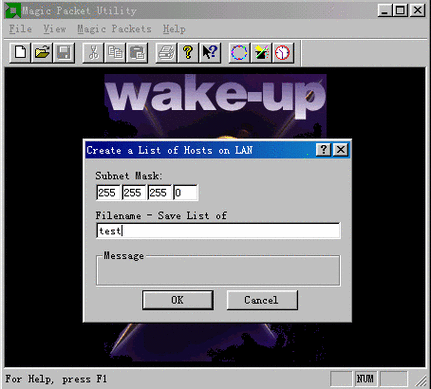This screenshot has width=431, height=389.
Task: Click the dialog title bar text
Action: coord(169,150)
